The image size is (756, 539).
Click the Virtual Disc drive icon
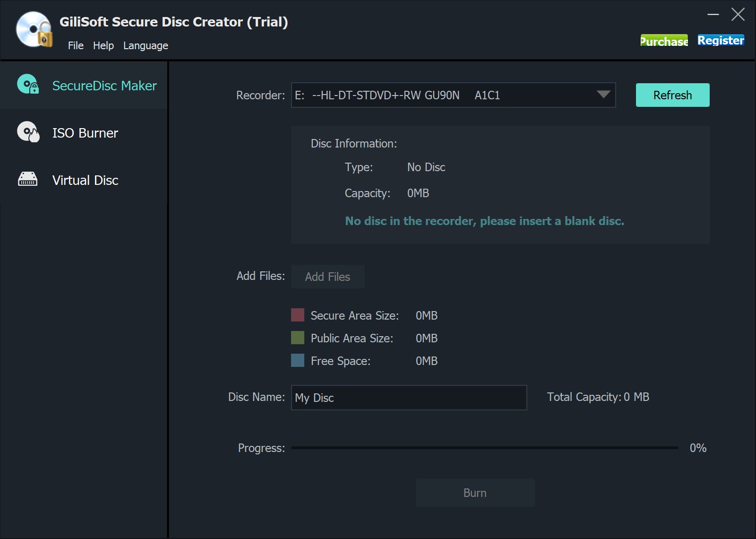[28, 179]
